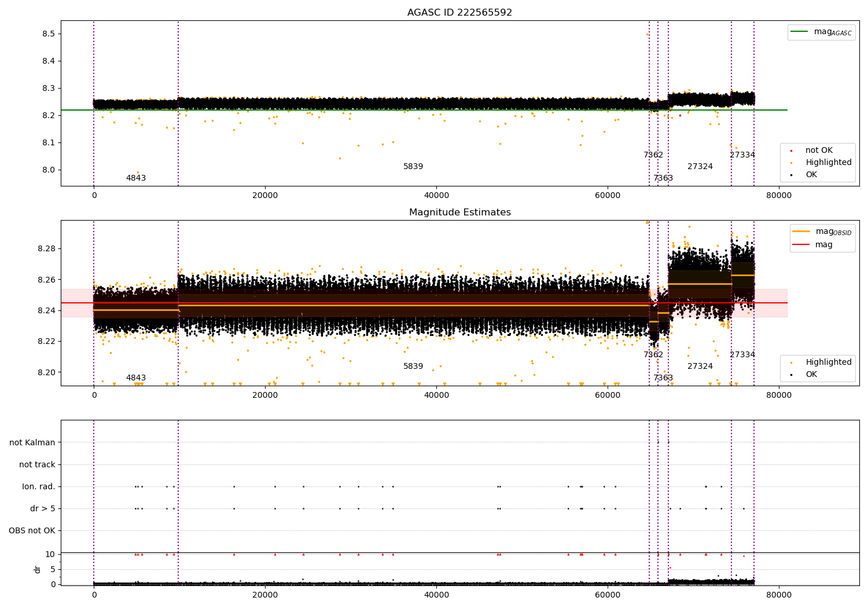Click the 8.20 y-axis tick label
The height and width of the screenshot is (608, 868).
(x=46, y=372)
